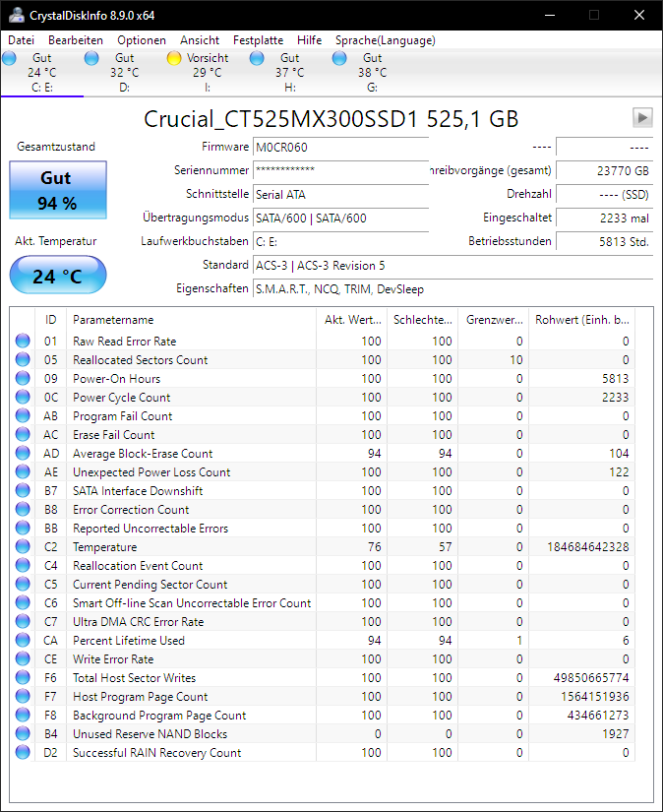Click the Schlechte column header
This screenshot has width=663, height=812.
click(423, 320)
